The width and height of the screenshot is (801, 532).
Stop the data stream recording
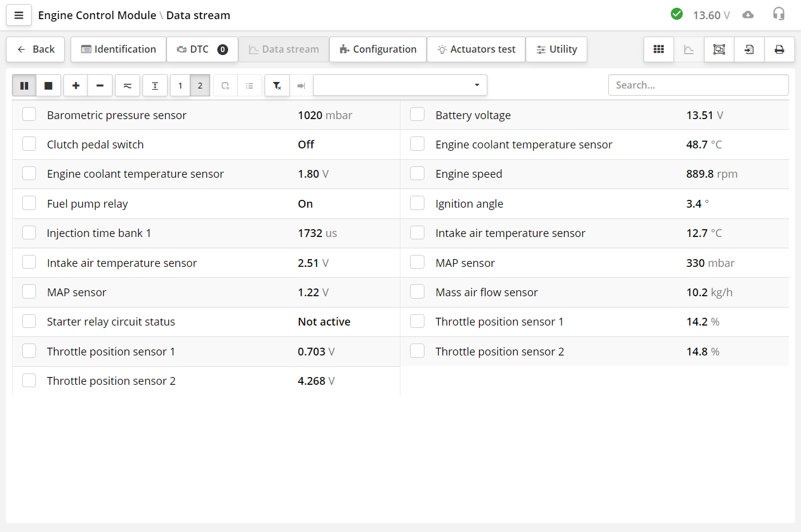point(48,85)
